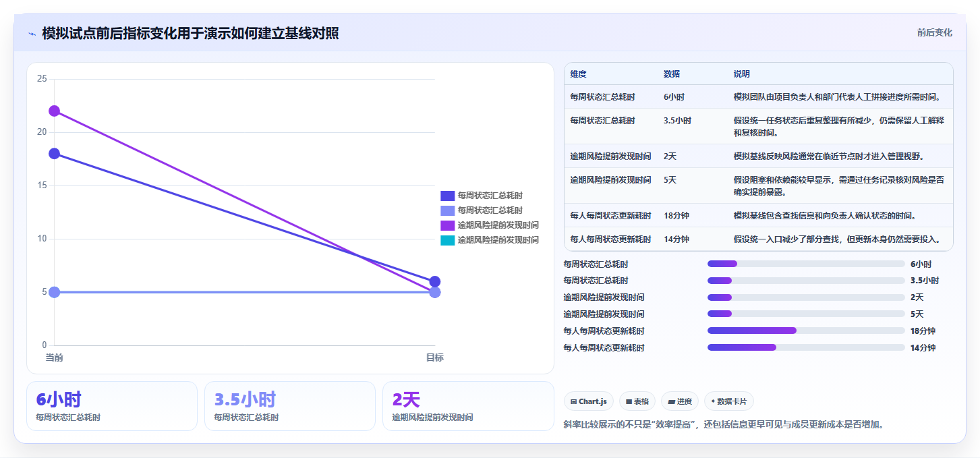Viewport: 980px width, 458px height.
Task: Click the 当前 x-axis label
Action: [x=55, y=357]
